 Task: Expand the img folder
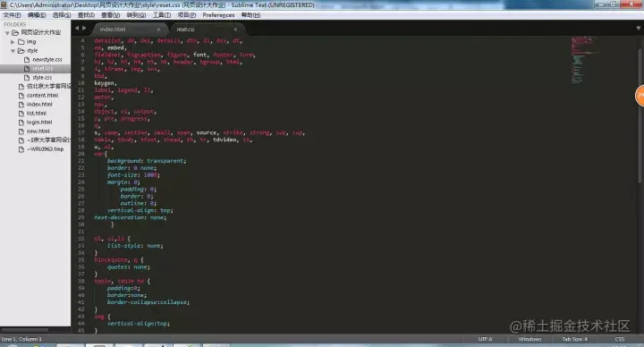[x=13, y=42]
